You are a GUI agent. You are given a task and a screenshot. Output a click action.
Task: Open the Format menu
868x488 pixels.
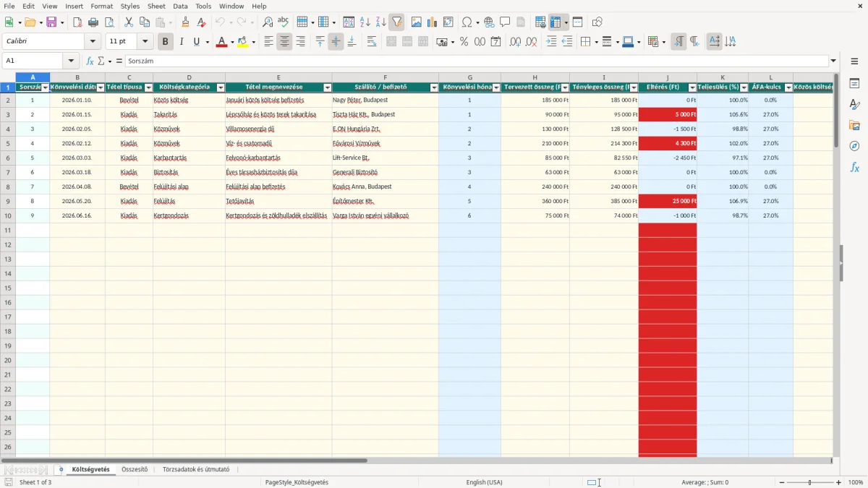point(102,6)
